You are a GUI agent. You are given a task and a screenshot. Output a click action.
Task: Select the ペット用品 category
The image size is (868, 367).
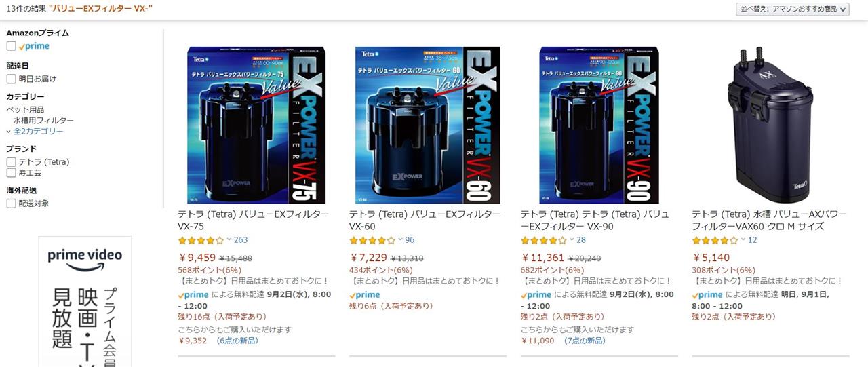(x=25, y=109)
